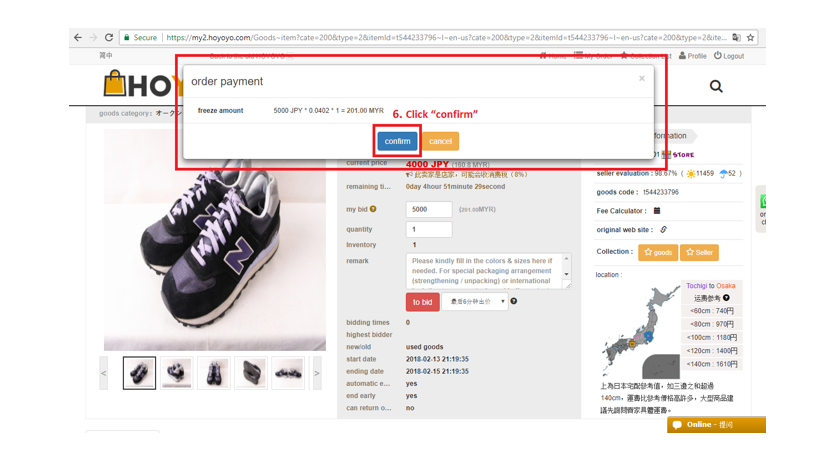Click the Osaka location link
835x458 pixels.
tap(725, 286)
